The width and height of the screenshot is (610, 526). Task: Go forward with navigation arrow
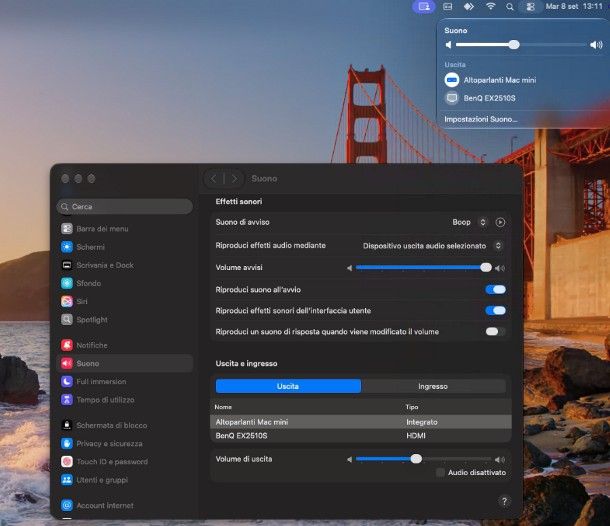click(234, 179)
